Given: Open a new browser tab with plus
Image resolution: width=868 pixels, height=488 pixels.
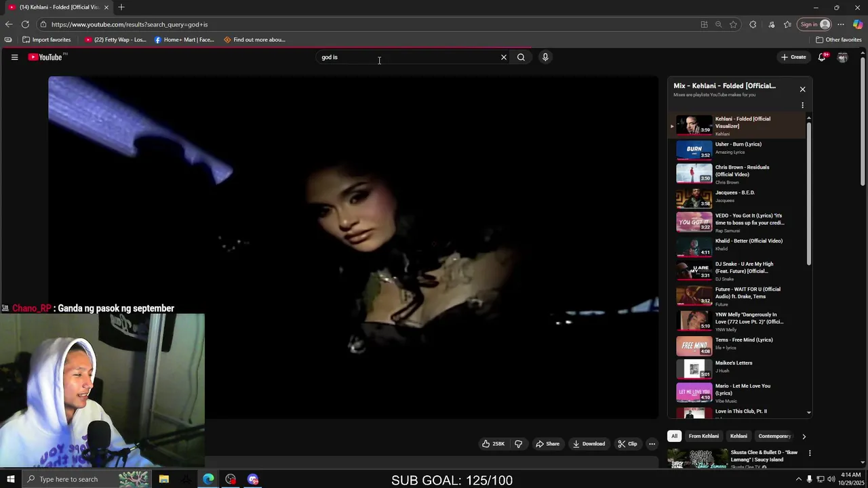Looking at the screenshot, I should point(121,7).
